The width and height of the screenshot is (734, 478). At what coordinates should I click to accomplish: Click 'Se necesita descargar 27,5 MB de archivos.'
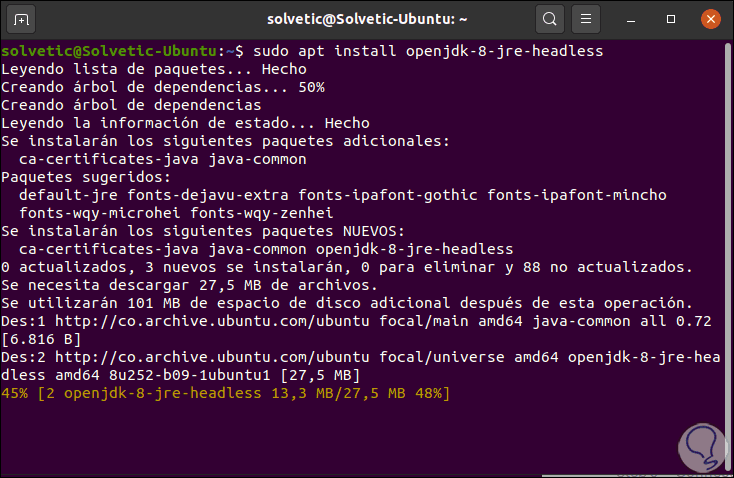(189, 285)
